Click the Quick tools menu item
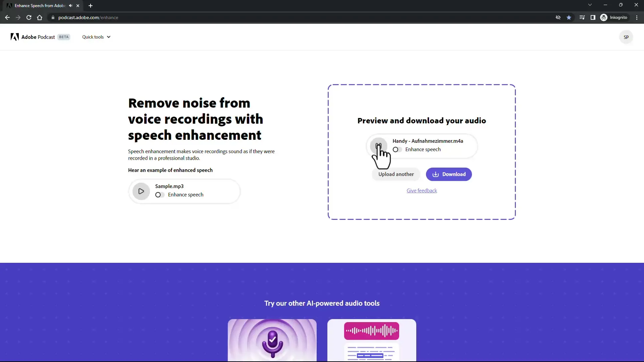 [96, 37]
